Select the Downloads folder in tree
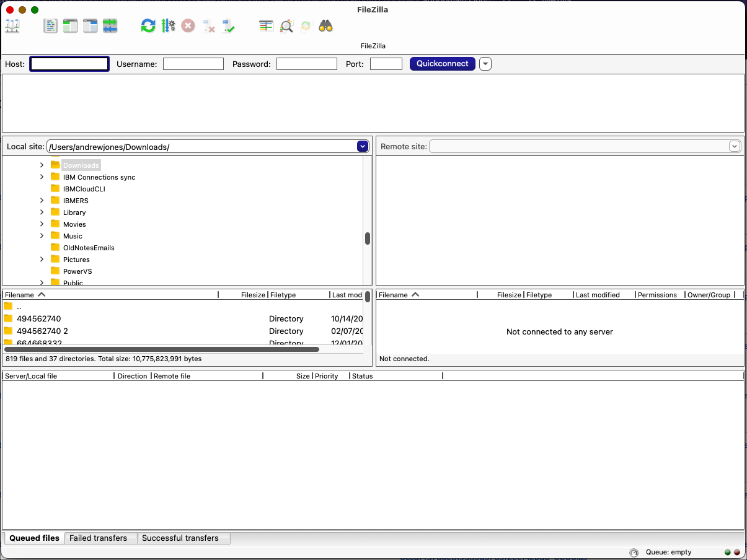Image resolution: width=747 pixels, height=560 pixels. click(81, 165)
